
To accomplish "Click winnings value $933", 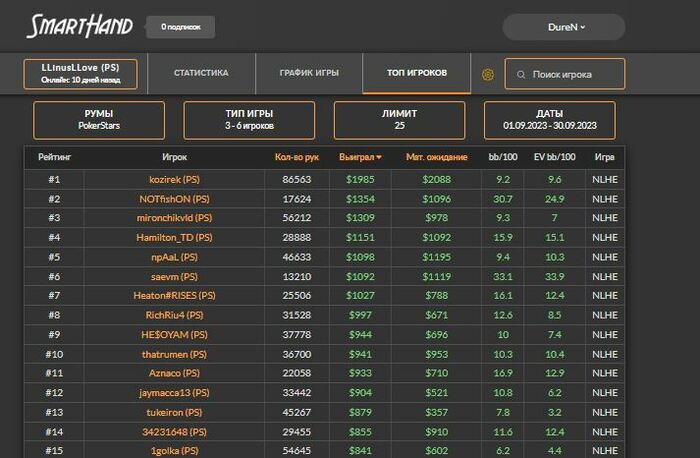I will pyautogui.click(x=360, y=373).
